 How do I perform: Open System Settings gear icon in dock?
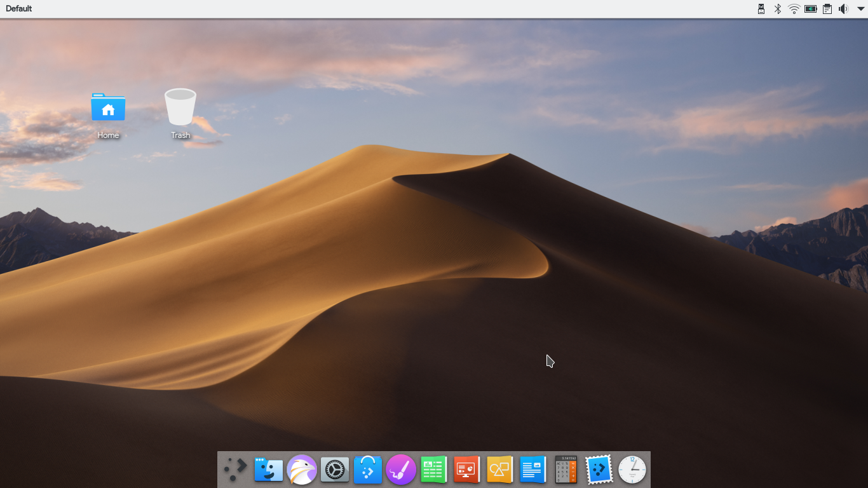tap(335, 470)
